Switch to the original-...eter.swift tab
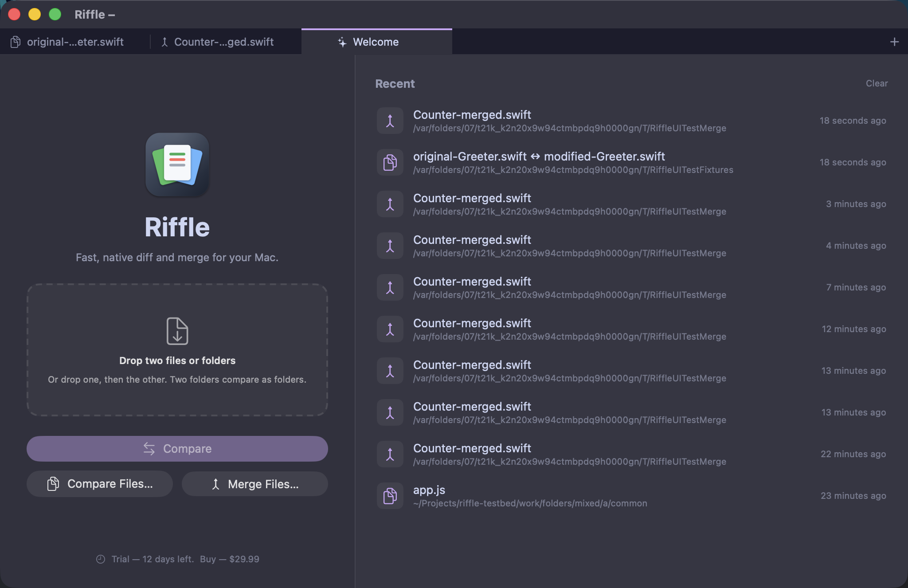Viewport: 908px width, 588px height. (75, 42)
